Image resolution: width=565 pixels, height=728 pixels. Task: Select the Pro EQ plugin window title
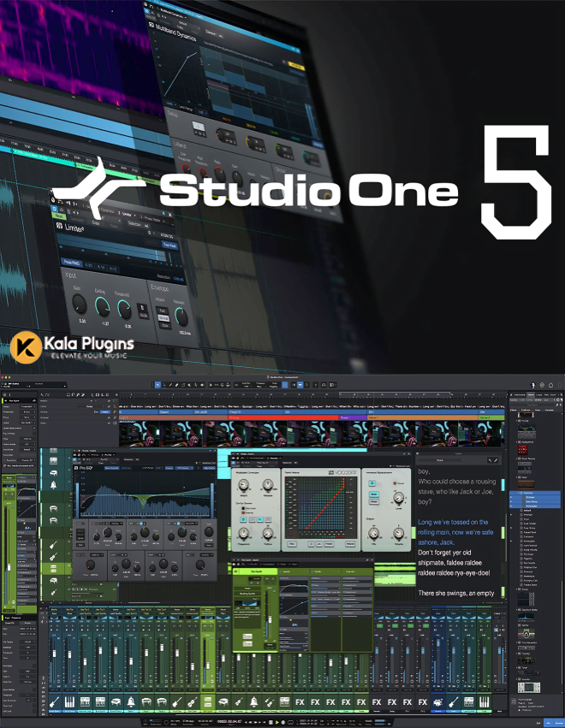pos(86,468)
